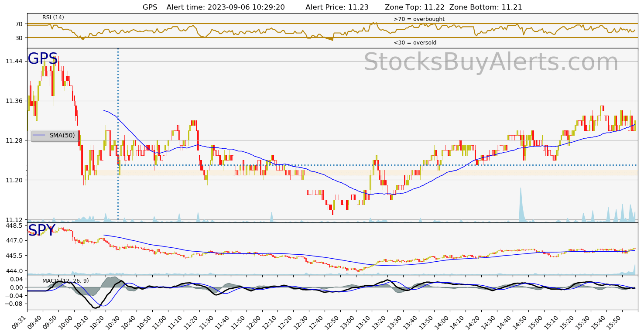Click the 11.44 price axis label

14,62
